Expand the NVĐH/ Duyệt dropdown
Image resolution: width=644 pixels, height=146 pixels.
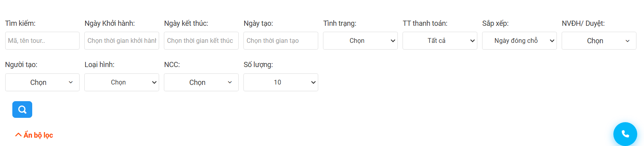(x=599, y=40)
